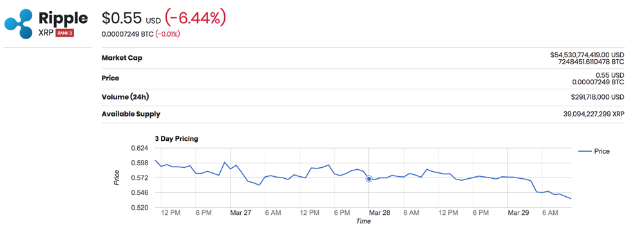644x238 pixels.
Task: Click the 0.00007249 BTC price under headline
Action: (x=128, y=34)
